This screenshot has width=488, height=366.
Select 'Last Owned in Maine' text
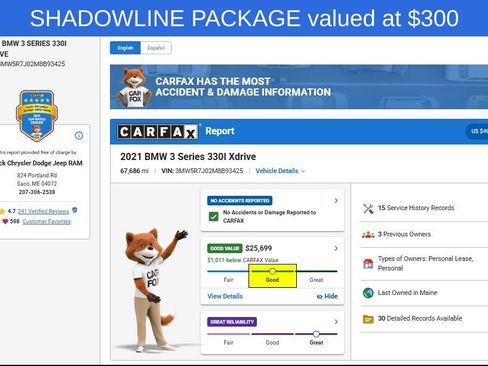(x=407, y=293)
